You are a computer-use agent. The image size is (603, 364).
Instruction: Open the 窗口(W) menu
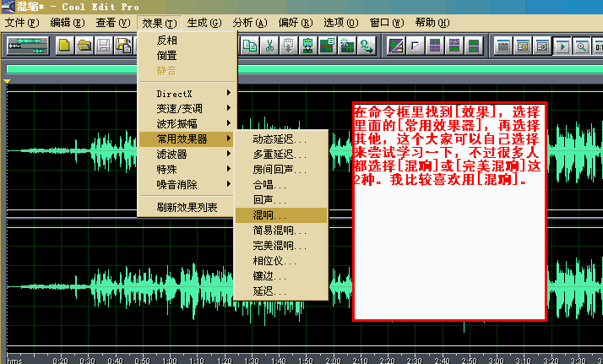coord(387,23)
